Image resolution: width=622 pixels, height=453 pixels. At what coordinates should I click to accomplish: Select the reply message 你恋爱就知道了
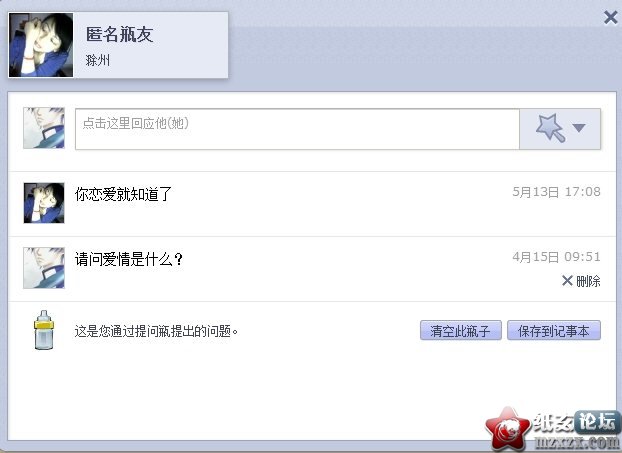123,194
